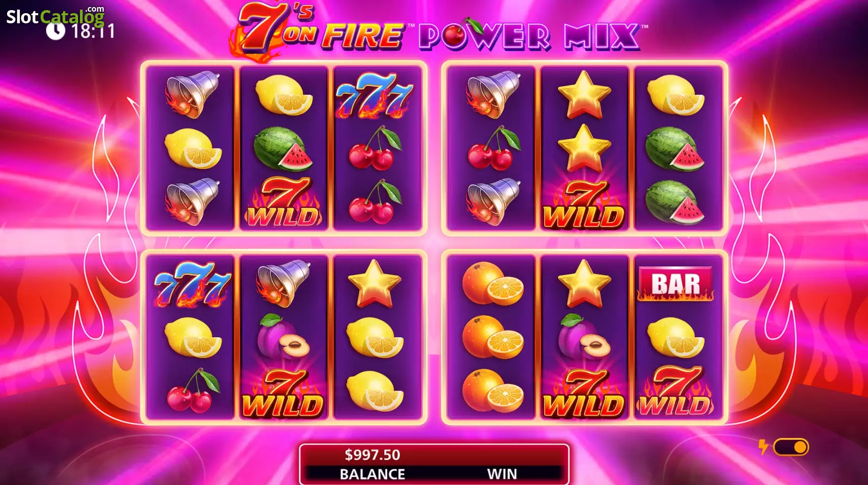This screenshot has height=485, width=868.
Task: Click the top orange in the bottom-right grid
Action: tap(492, 283)
